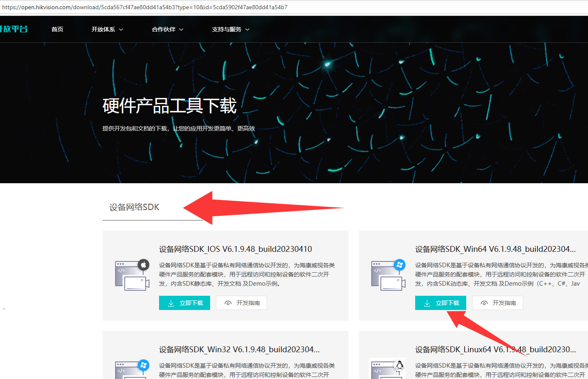Click download arrow icon on iOS SDK button
Image resolution: width=588 pixels, height=379 pixels.
(x=171, y=303)
